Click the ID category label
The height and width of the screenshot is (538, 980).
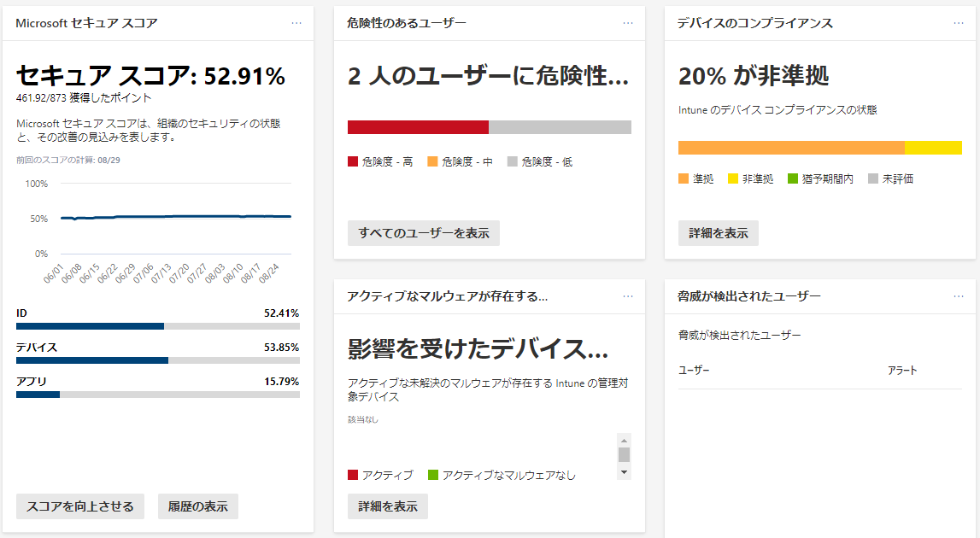22,313
